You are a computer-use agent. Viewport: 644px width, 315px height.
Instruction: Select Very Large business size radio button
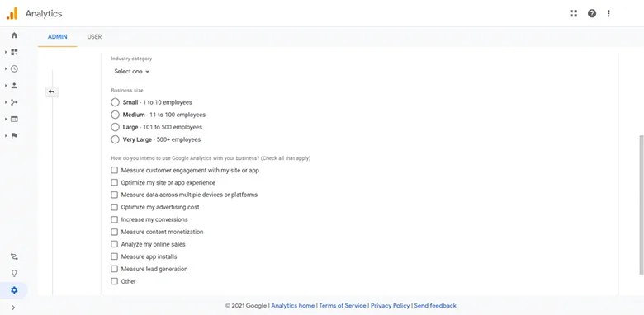coord(115,139)
